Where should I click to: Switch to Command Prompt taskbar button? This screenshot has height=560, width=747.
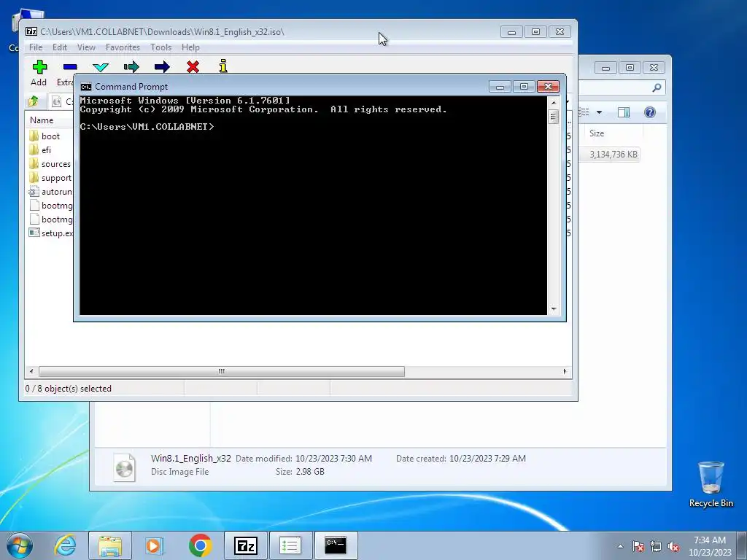pos(336,545)
